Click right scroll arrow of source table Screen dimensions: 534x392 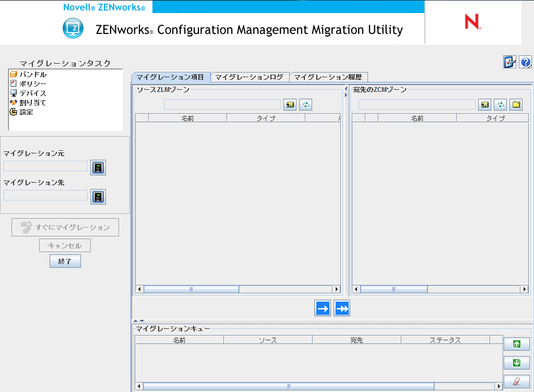pos(337,290)
